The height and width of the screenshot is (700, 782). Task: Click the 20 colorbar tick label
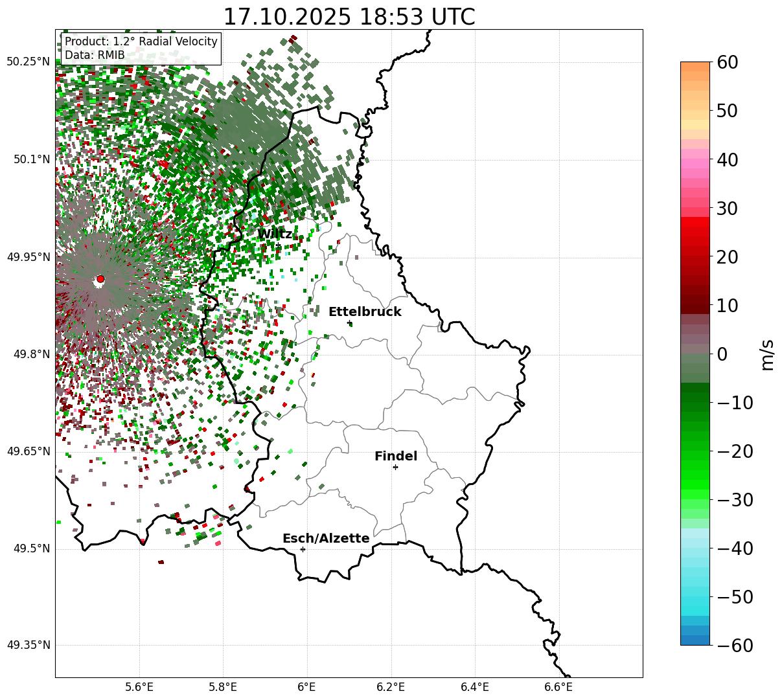click(727, 257)
